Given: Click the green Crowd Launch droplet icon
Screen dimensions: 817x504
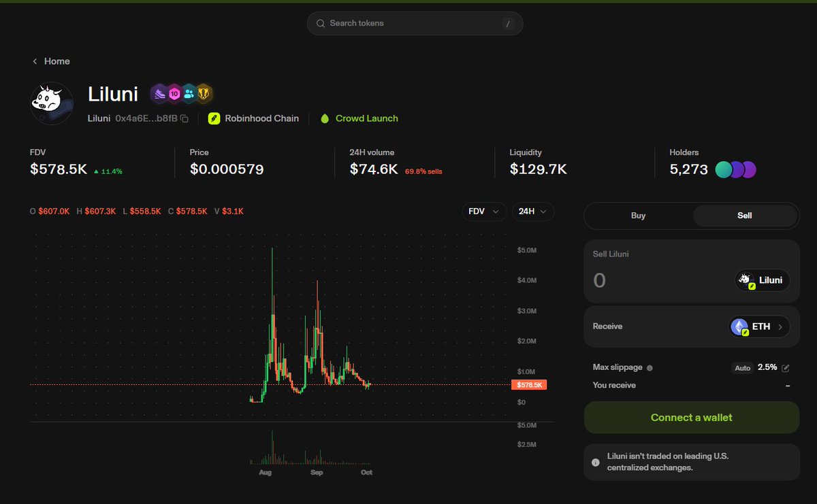Looking at the screenshot, I should [324, 118].
